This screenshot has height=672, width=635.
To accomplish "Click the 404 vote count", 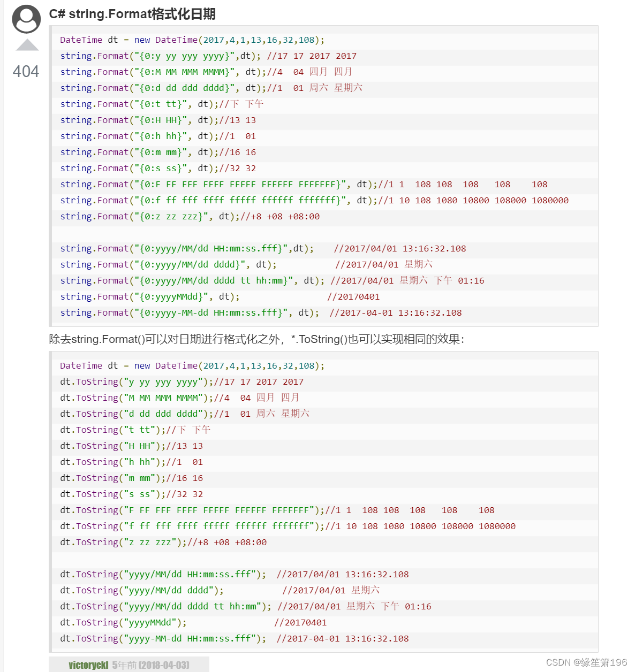I will pyautogui.click(x=26, y=72).
